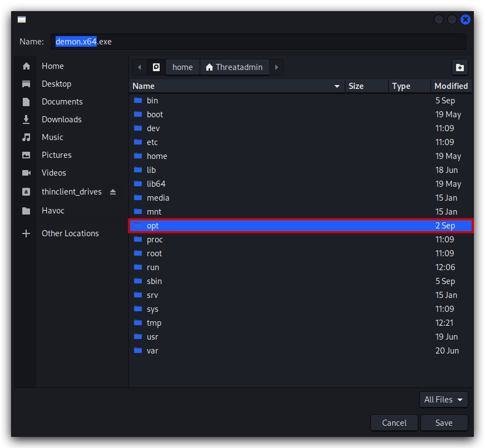Select the opt folder row
Image resolution: width=485 pixels, height=448 pixels.
click(x=301, y=226)
